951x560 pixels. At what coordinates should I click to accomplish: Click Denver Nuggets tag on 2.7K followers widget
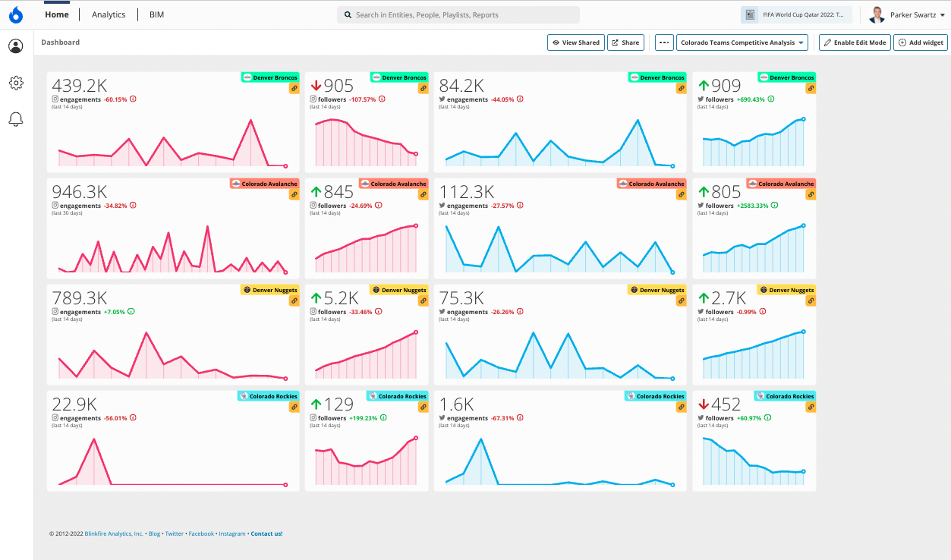click(x=786, y=290)
